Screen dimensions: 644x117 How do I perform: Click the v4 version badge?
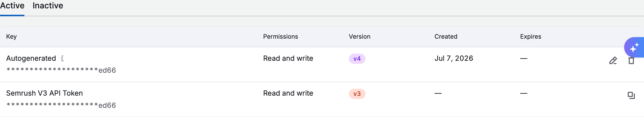357,59
